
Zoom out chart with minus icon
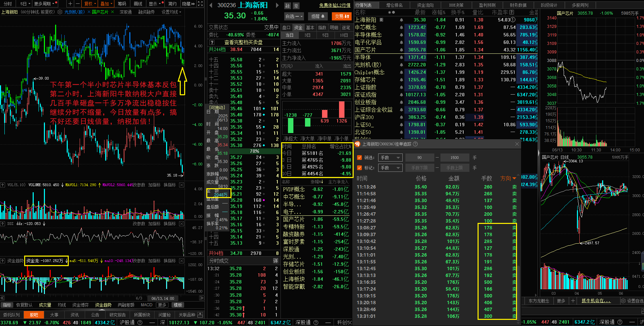click(78, 4)
